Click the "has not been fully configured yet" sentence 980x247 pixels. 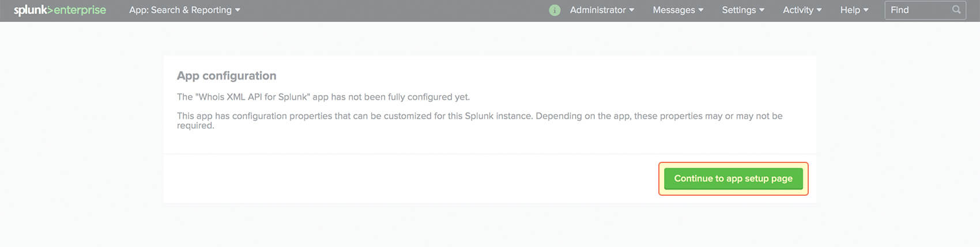point(323,97)
